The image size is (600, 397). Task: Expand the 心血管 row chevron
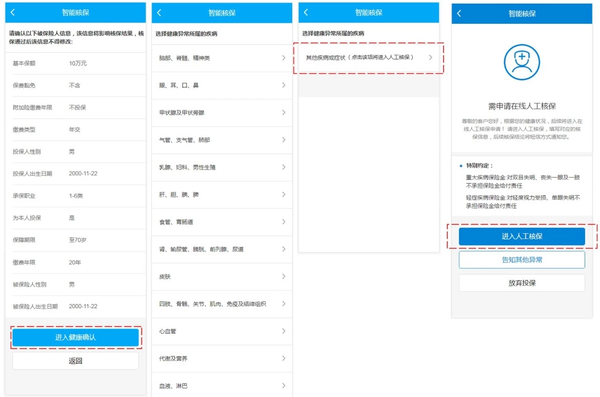point(284,331)
